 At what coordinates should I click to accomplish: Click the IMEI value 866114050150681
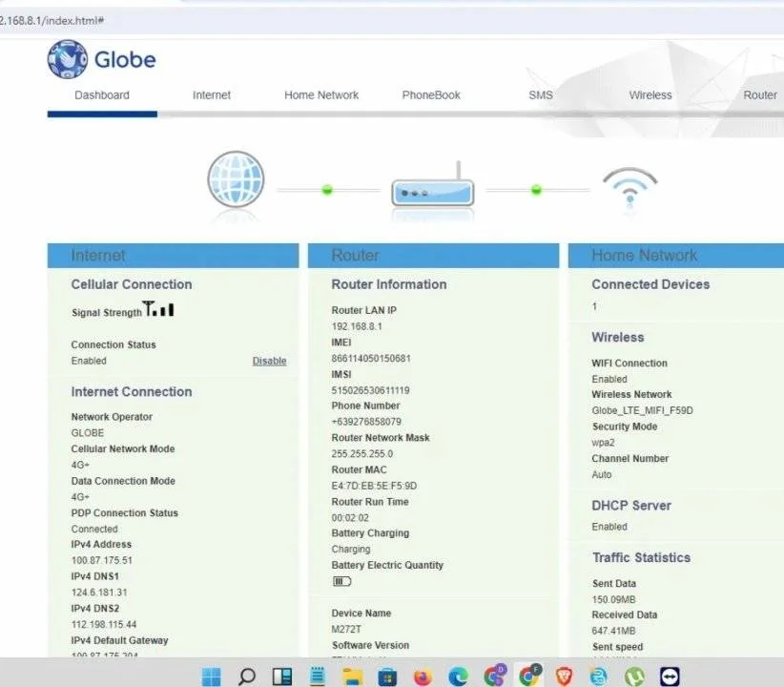click(x=371, y=358)
